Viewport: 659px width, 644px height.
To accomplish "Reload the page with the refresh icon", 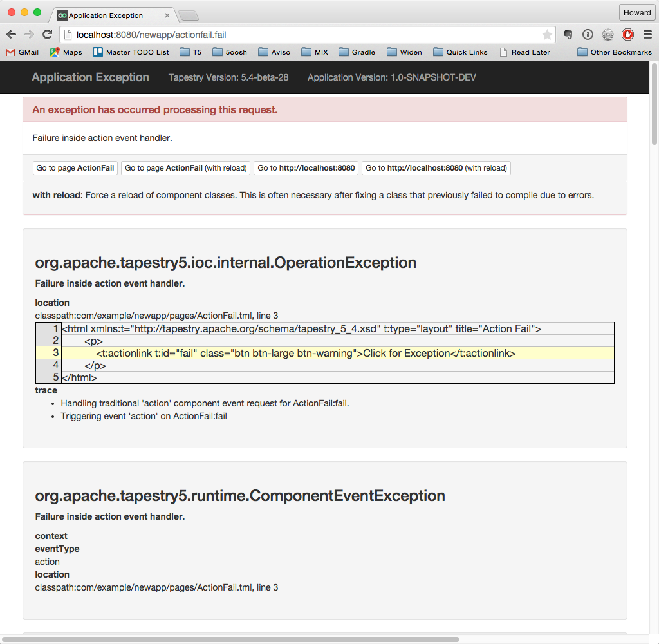I will coord(47,35).
